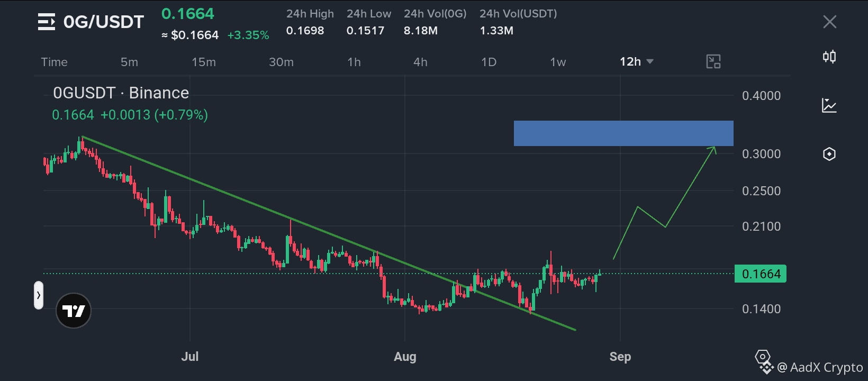Click the +0.0013 (+0.79%) chart change text
This screenshot has width=868, height=381.
coord(154,115)
